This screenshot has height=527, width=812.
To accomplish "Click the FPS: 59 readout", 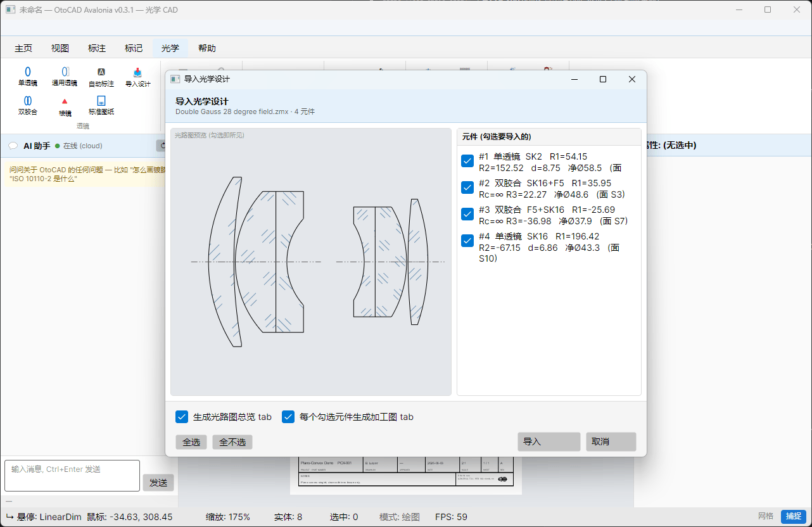I will pos(451,517).
